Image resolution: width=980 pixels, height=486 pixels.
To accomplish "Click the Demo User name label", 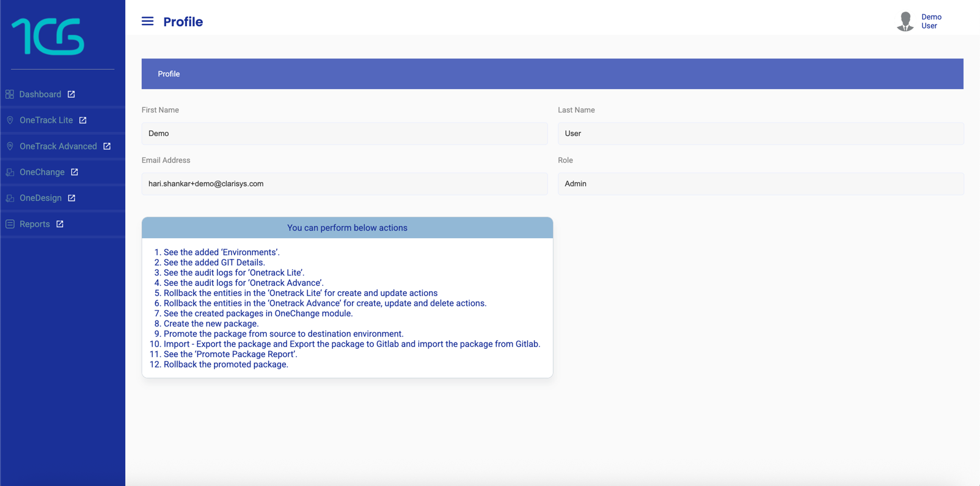I will [931, 21].
